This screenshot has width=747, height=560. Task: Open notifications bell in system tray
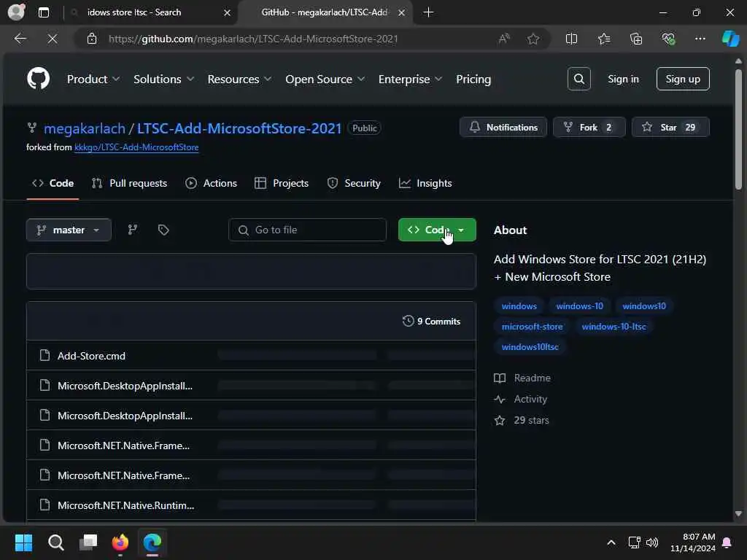pyautogui.click(x=727, y=542)
